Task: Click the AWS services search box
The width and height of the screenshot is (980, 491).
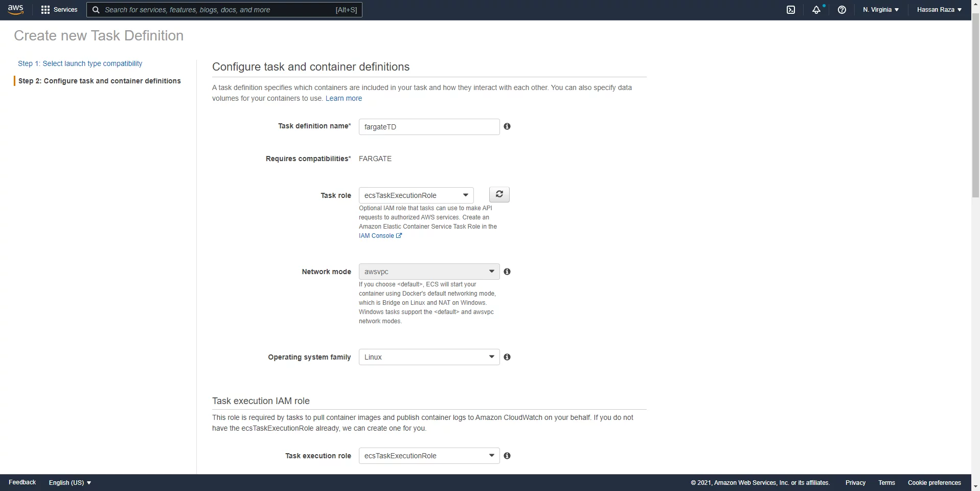Action: pyautogui.click(x=224, y=10)
